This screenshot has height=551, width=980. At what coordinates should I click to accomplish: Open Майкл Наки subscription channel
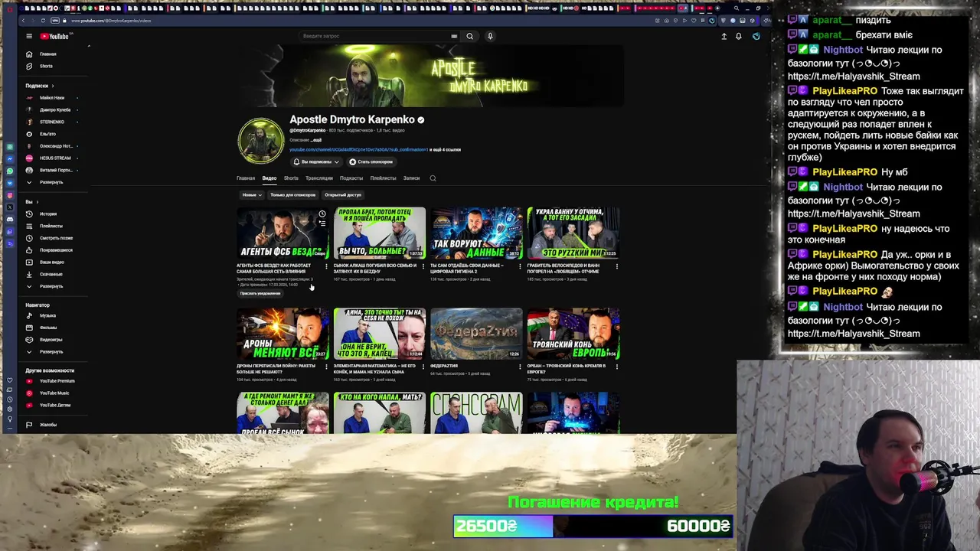pyautogui.click(x=52, y=98)
